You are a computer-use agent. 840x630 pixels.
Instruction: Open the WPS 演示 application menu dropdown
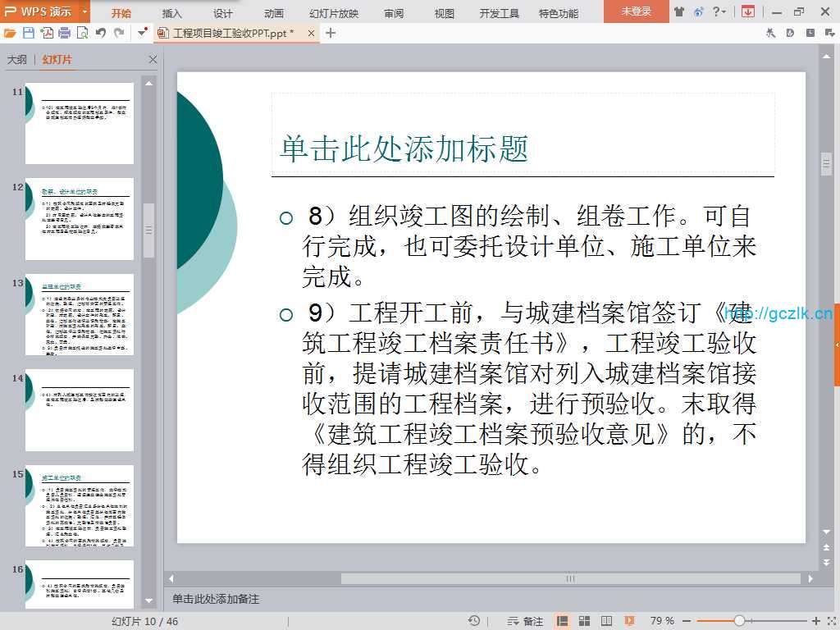point(85,11)
